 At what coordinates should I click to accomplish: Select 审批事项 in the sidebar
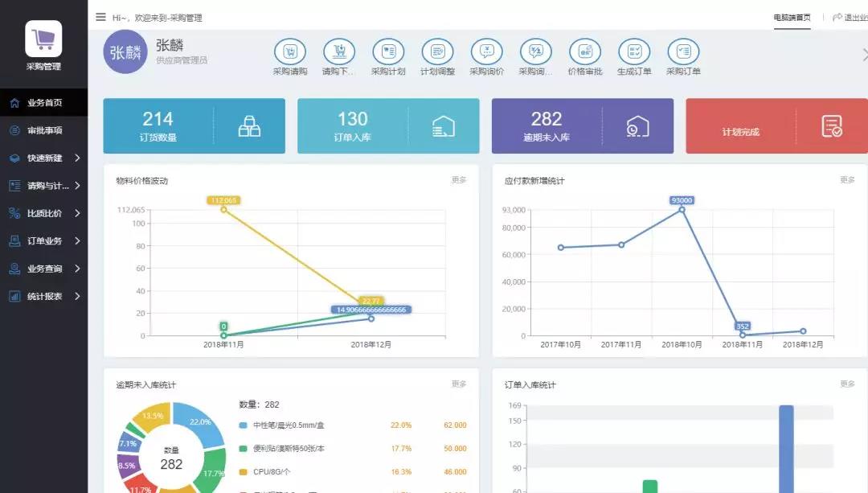point(43,130)
